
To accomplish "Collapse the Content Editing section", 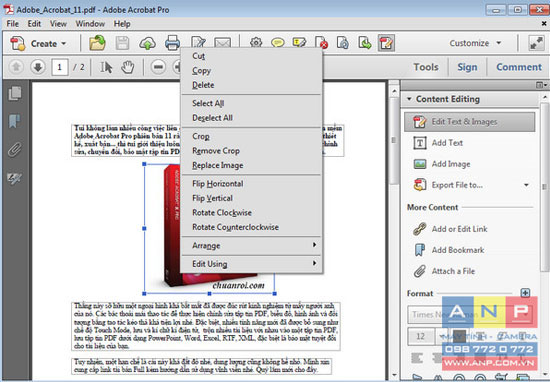I will (409, 99).
